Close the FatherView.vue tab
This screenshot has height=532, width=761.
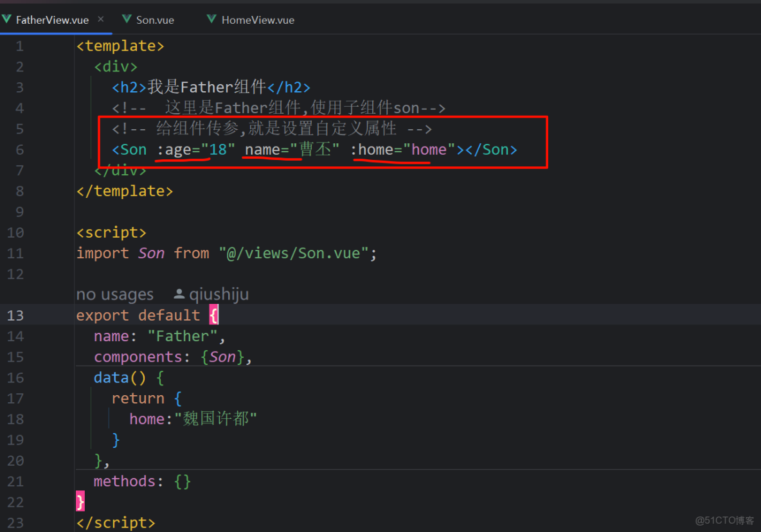[x=100, y=19]
